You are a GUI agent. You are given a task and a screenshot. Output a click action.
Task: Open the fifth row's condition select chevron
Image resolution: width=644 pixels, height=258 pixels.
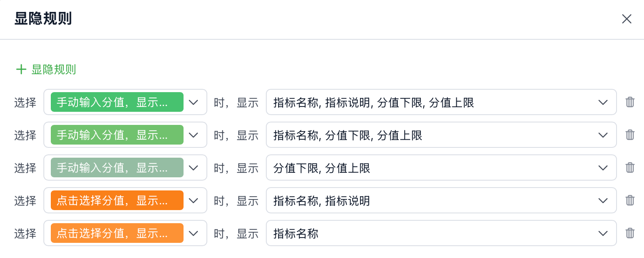[193, 233]
